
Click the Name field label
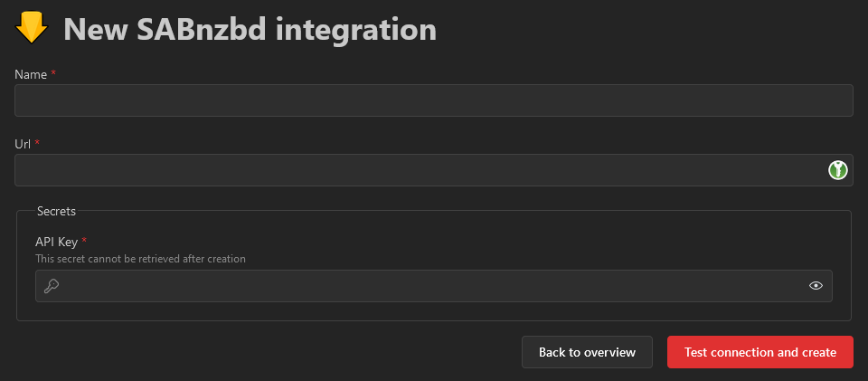pos(31,74)
